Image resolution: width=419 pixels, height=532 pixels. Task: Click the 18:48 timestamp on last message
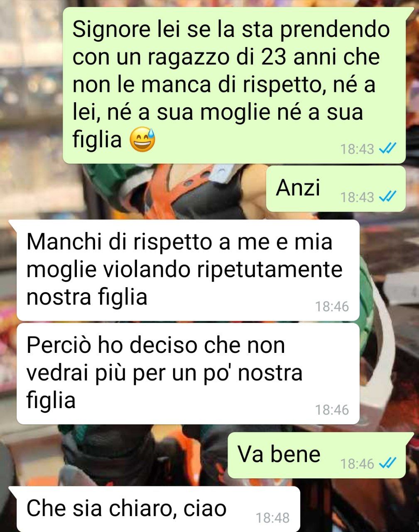click(x=273, y=518)
